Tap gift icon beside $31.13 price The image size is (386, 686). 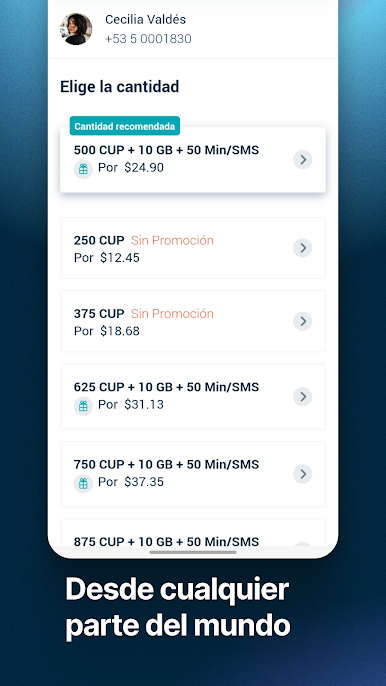tap(83, 406)
